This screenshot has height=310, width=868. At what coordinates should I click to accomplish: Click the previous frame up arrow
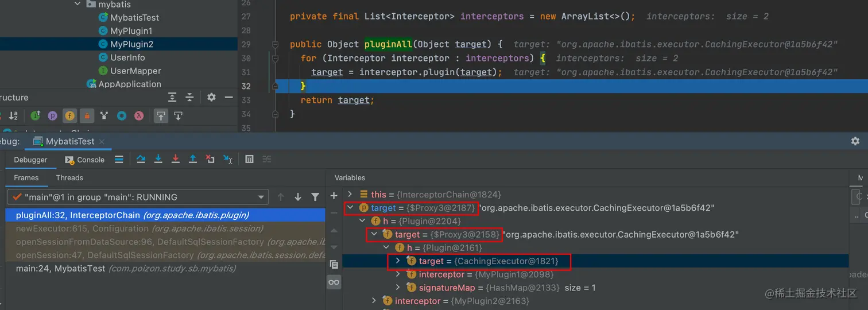(x=281, y=197)
